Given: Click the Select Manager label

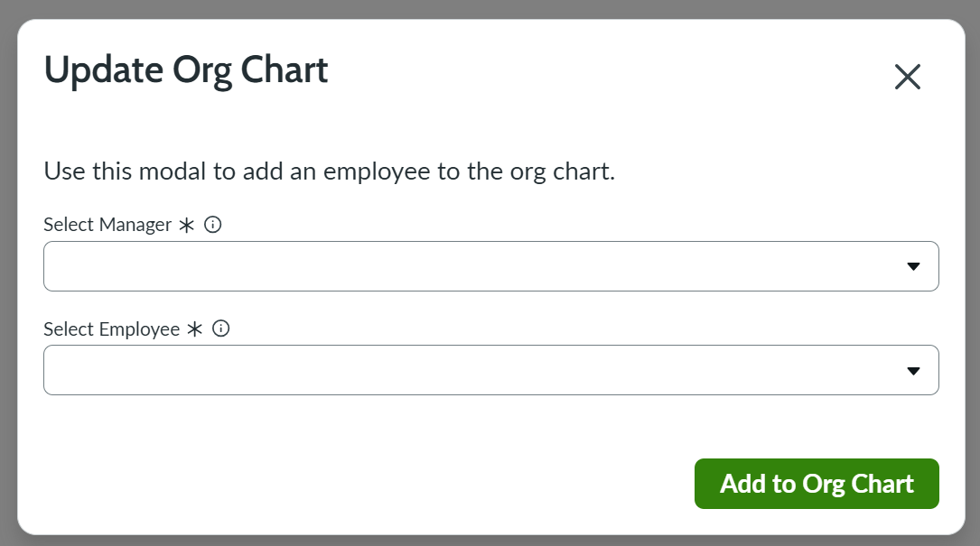Looking at the screenshot, I should [x=108, y=225].
